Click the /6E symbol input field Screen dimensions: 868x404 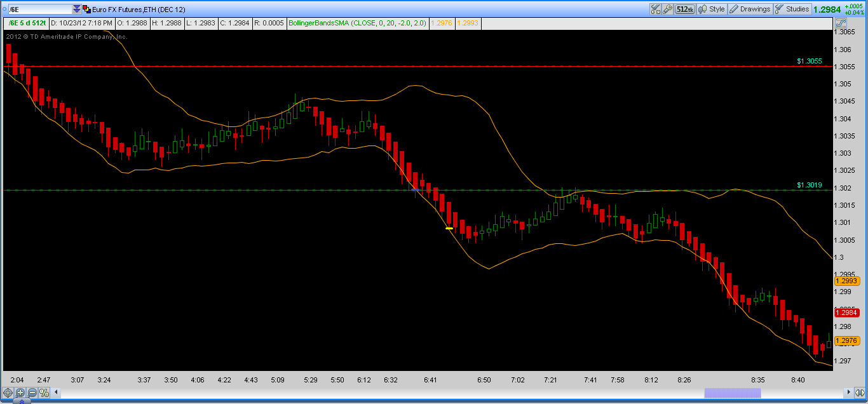coord(39,9)
